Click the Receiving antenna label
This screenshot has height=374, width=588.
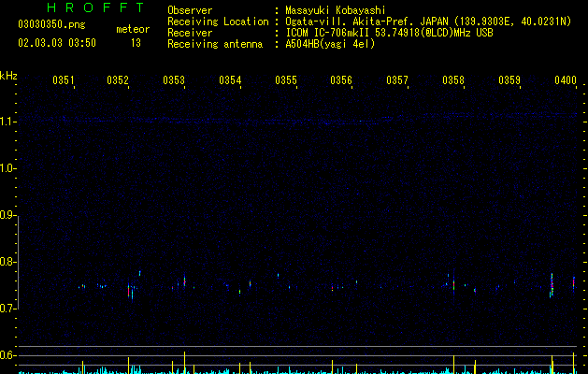click(x=215, y=44)
